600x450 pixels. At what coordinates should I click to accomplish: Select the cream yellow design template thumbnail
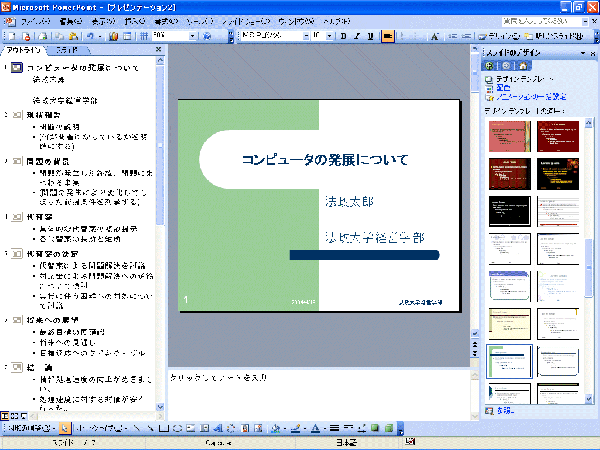coord(510,324)
